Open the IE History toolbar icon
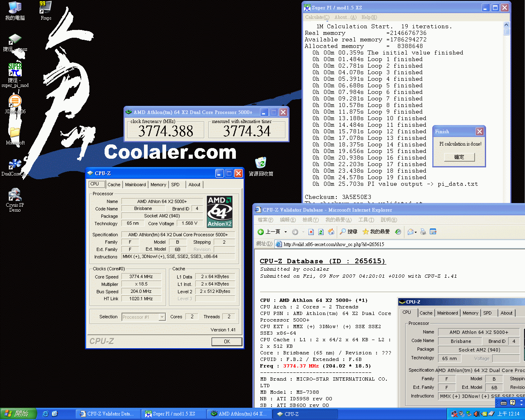525x420 pixels. 398,232
